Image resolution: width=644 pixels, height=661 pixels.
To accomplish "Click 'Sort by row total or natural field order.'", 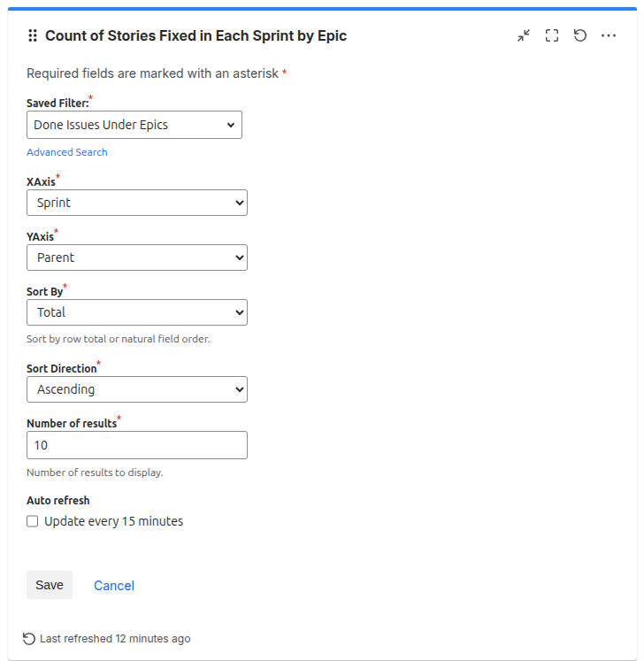I will point(119,339).
